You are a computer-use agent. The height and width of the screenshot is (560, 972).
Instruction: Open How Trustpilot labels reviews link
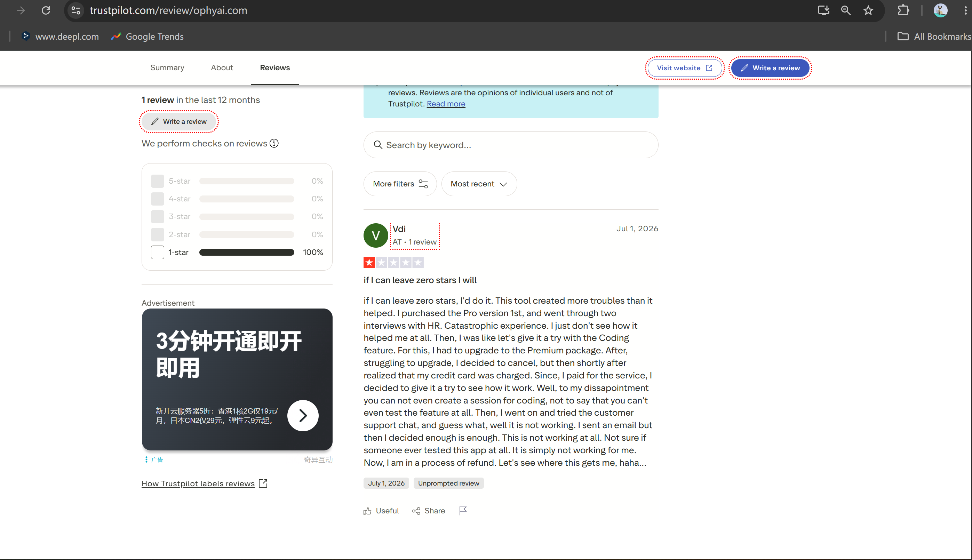click(198, 484)
